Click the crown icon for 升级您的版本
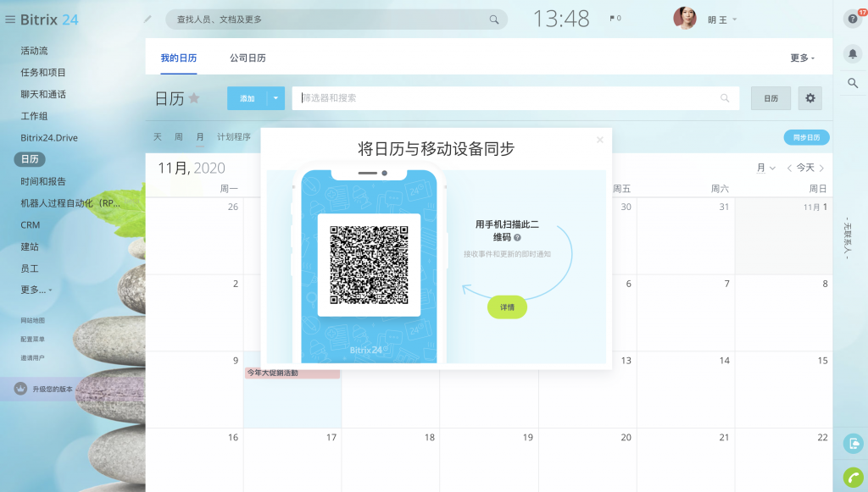The image size is (868, 492). click(20, 389)
